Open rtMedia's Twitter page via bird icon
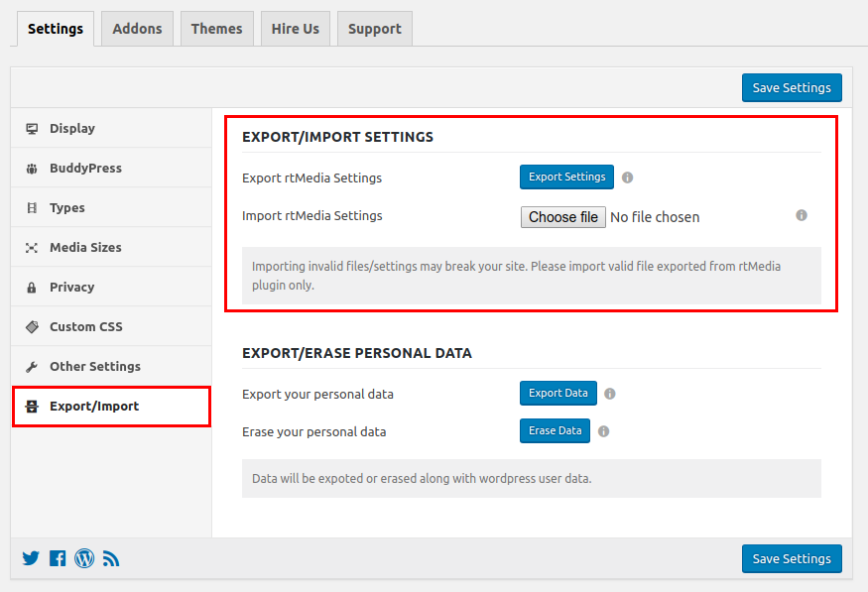 pyautogui.click(x=30, y=558)
